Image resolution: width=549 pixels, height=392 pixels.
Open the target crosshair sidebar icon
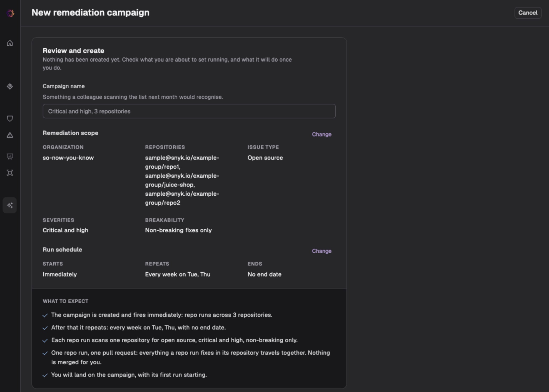point(10,86)
